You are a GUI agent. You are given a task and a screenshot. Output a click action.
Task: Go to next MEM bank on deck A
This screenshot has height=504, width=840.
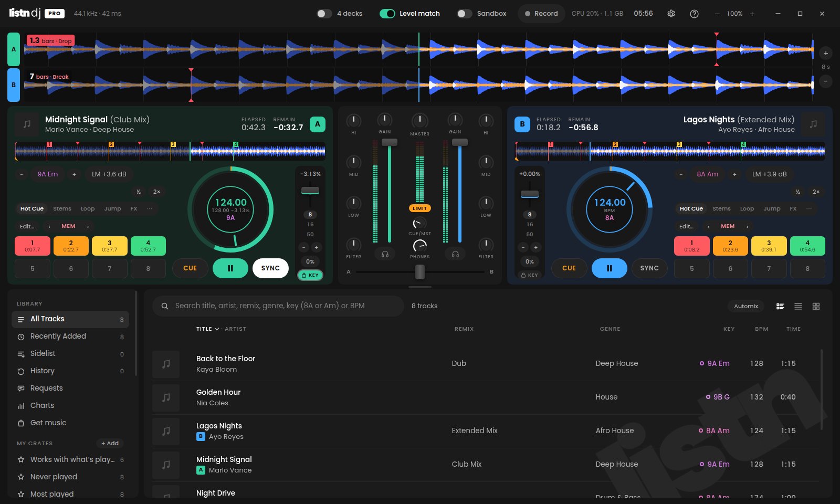[x=88, y=226]
